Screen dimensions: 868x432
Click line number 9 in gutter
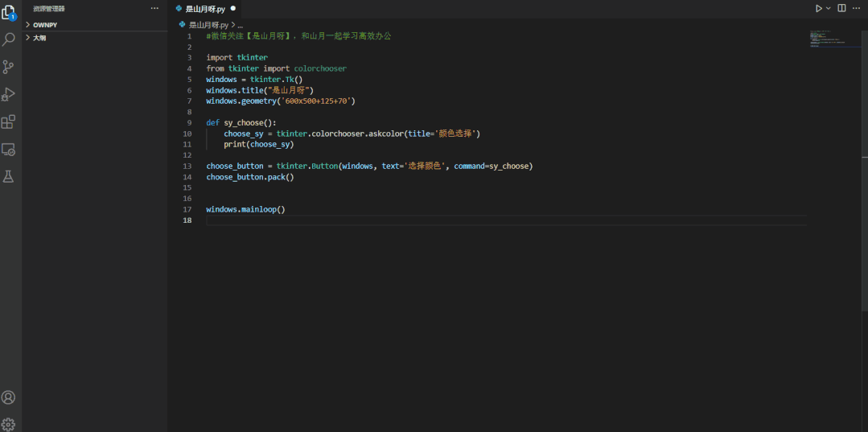pos(189,123)
